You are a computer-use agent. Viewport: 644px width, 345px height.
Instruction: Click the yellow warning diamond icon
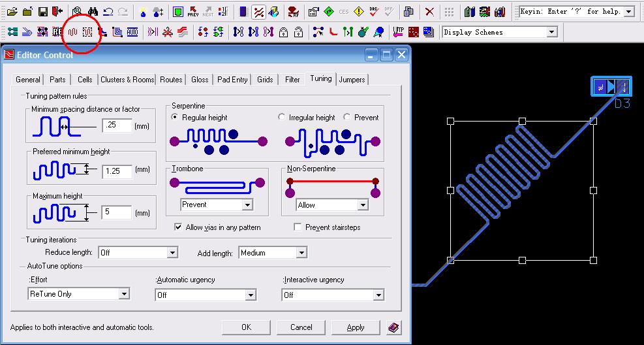tap(359, 12)
